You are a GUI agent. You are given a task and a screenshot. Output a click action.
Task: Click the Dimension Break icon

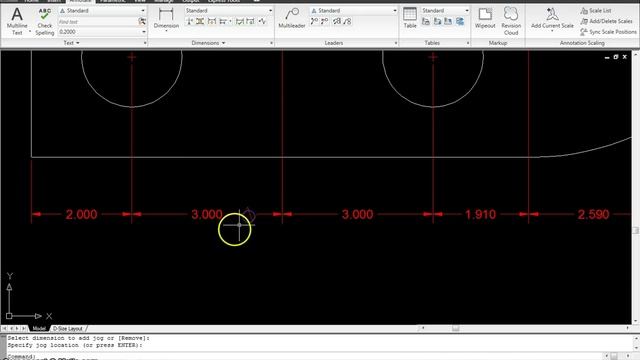[189, 21]
